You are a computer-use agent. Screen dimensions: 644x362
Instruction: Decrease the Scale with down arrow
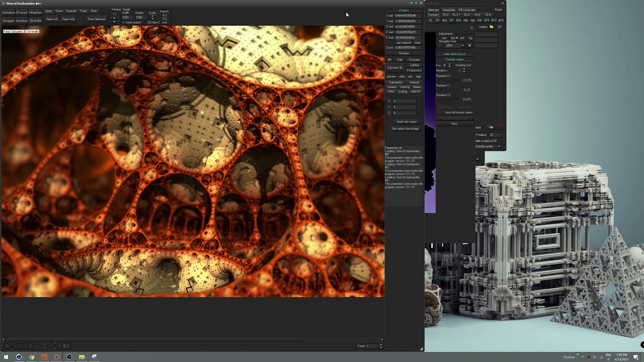152,19
